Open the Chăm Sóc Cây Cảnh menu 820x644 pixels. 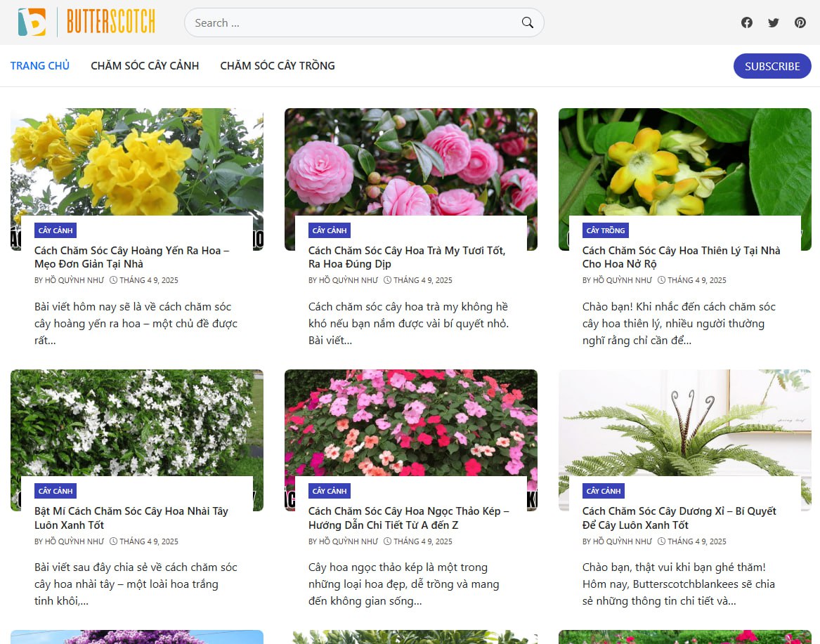pos(145,66)
